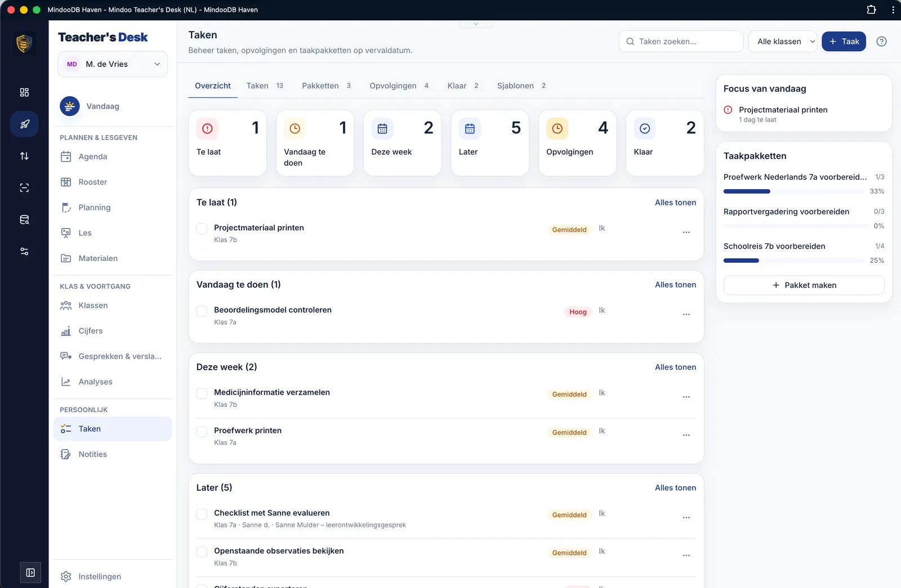This screenshot has height=588, width=901.
Task: Open Gesprekken & verslagen chat icon
Action: coord(66,356)
